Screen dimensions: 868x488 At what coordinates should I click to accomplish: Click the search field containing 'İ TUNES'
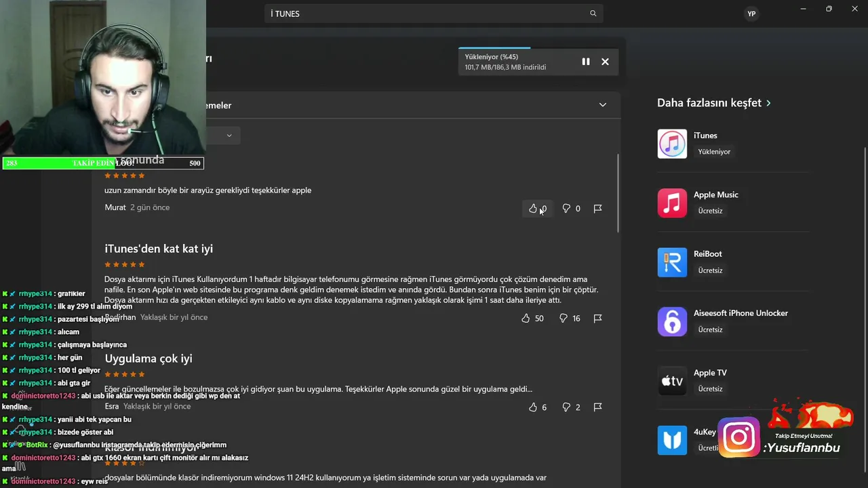pos(433,14)
